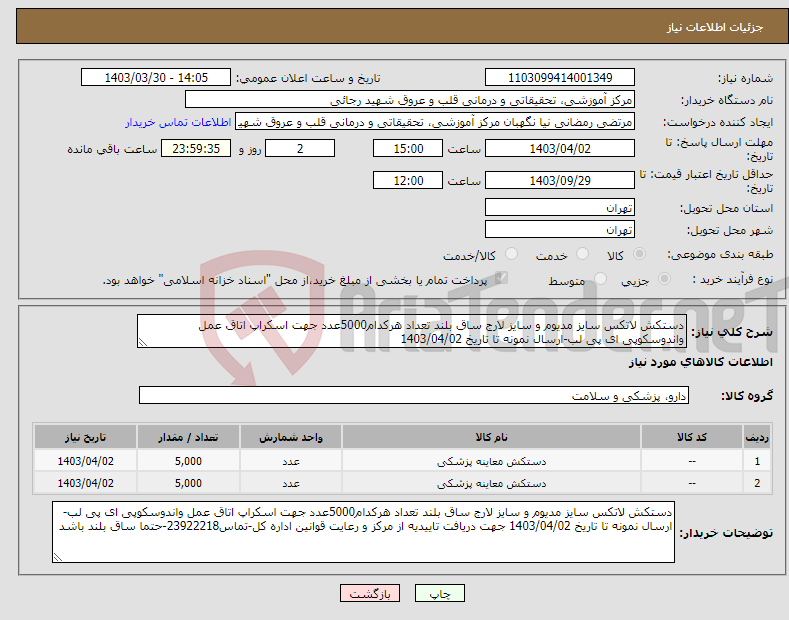Select the جزیی purchase type radio

pyautogui.click(x=664, y=279)
